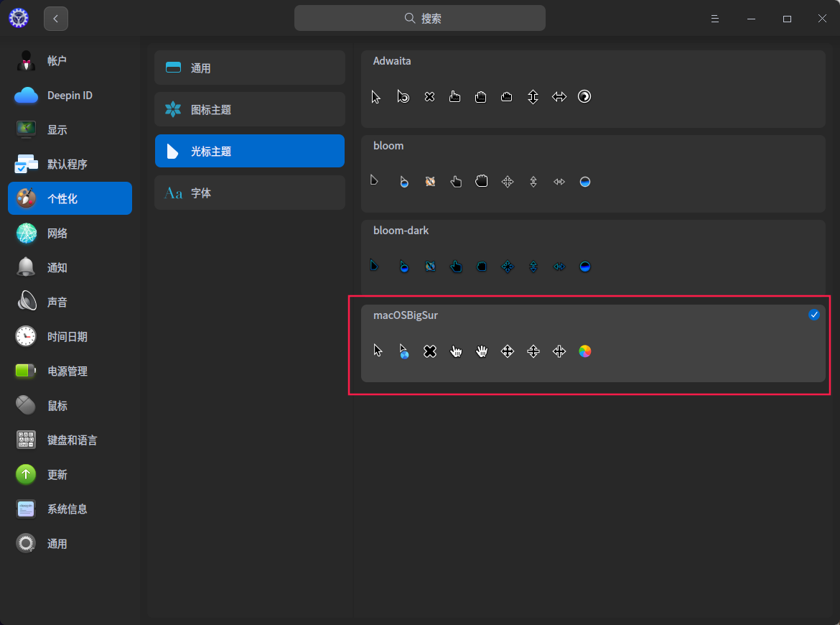Select the 显示 display settings icon
840x625 pixels.
pos(26,129)
